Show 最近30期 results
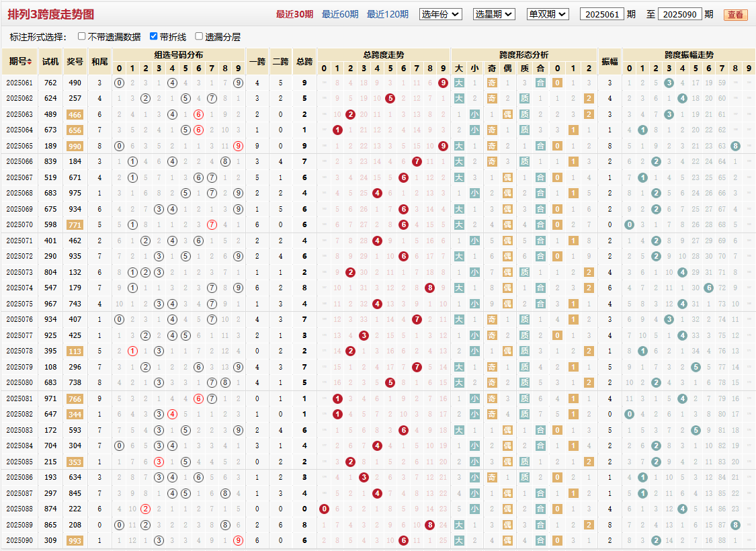This screenshot has width=756, height=551. (x=294, y=15)
